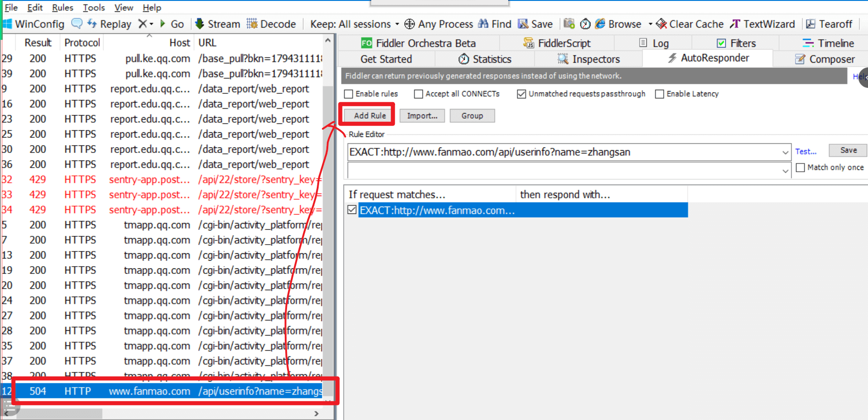Click the Remove sessions X icon
Viewport: 868px width, 420px height.
142,24
